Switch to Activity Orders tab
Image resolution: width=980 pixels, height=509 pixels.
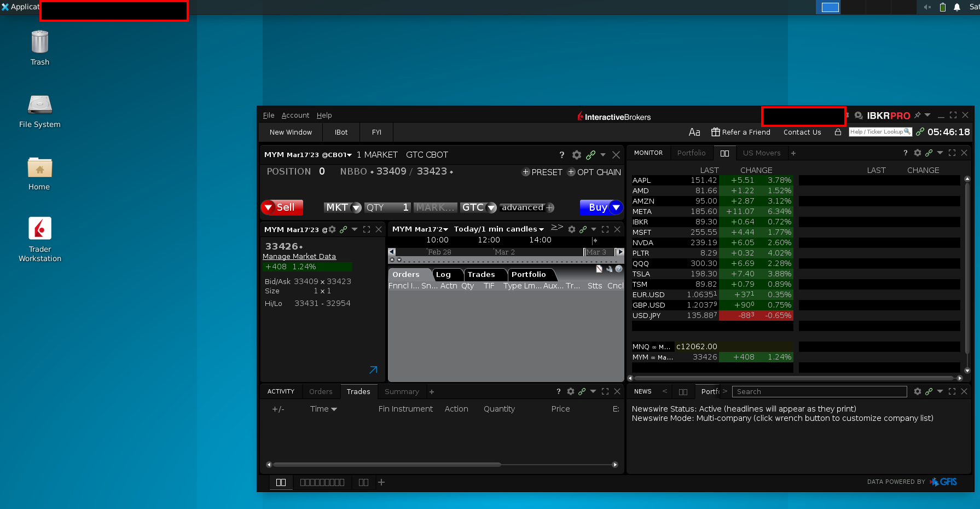point(321,391)
